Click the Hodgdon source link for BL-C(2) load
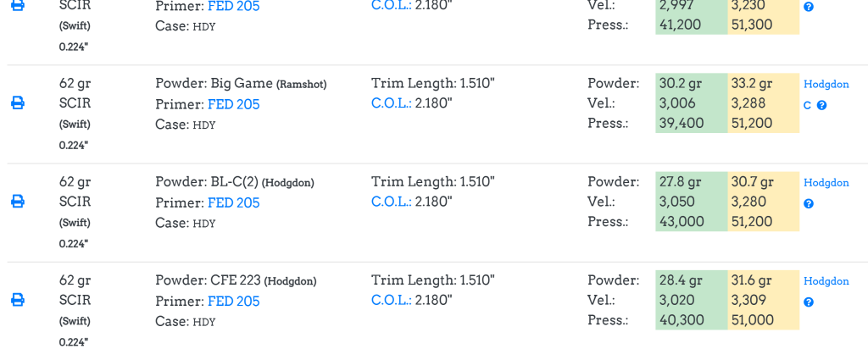 pos(826,182)
